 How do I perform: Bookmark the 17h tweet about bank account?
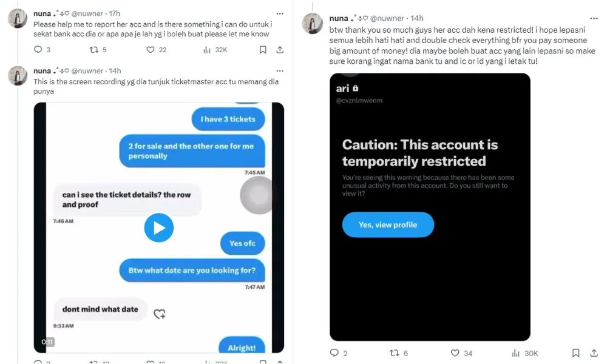point(263,50)
